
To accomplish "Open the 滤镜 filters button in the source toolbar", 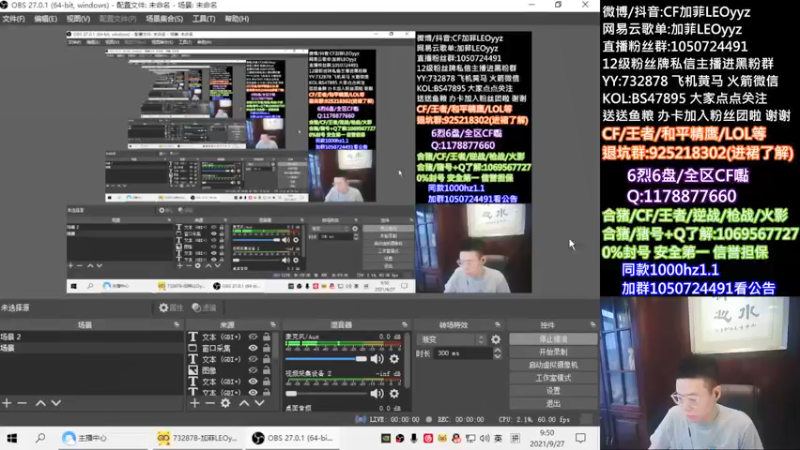I will (x=204, y=308).
